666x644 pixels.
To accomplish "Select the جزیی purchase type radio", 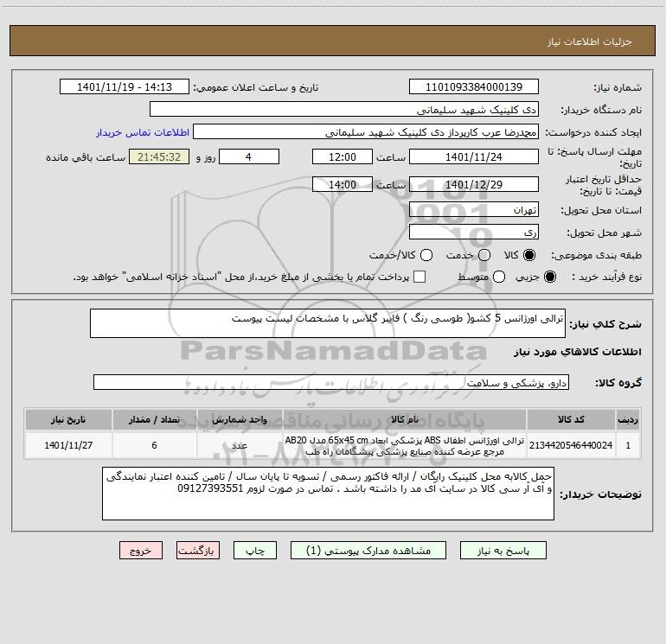I will point(549,277).
